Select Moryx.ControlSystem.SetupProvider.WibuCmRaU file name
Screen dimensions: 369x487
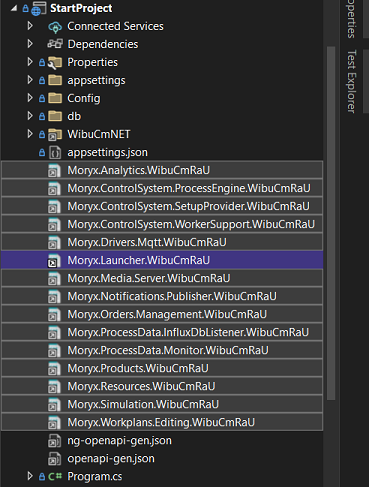point(188,206)
